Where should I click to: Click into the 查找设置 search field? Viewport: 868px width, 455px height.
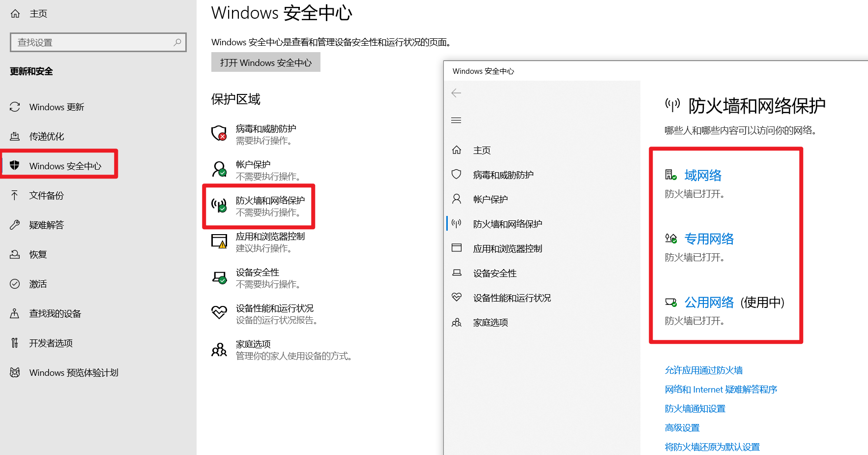98,42
